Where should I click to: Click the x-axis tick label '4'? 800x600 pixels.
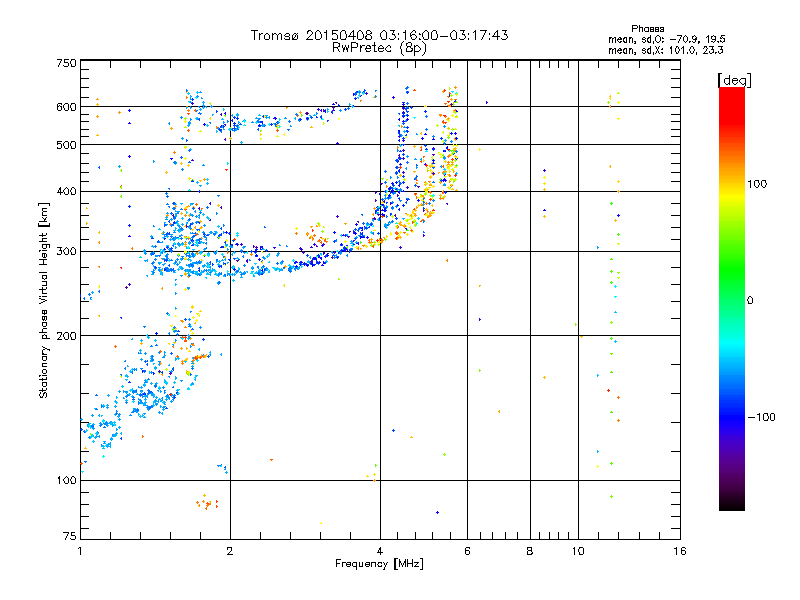pos(380,551)
